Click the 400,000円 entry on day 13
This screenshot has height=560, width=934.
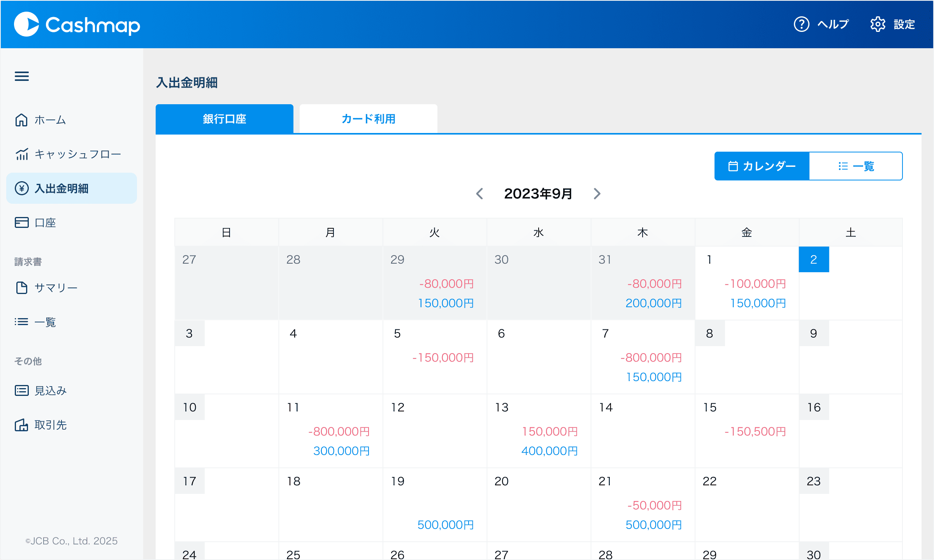coord(550,451)
